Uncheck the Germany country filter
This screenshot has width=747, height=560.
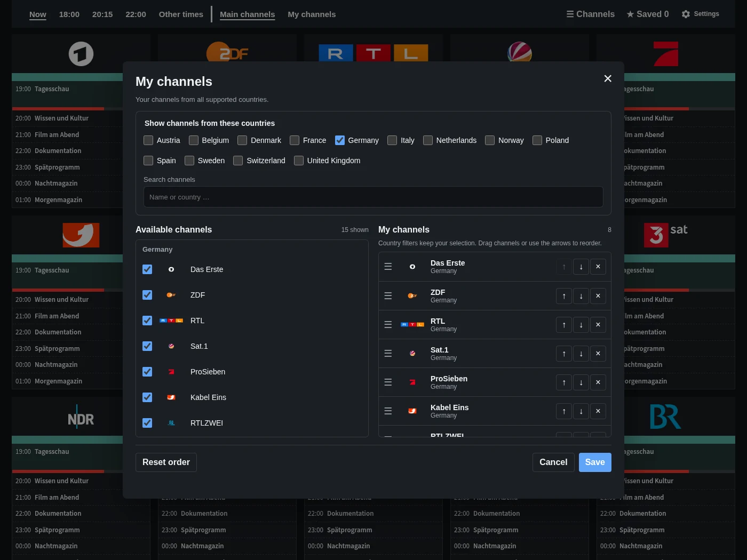(340, 140)
